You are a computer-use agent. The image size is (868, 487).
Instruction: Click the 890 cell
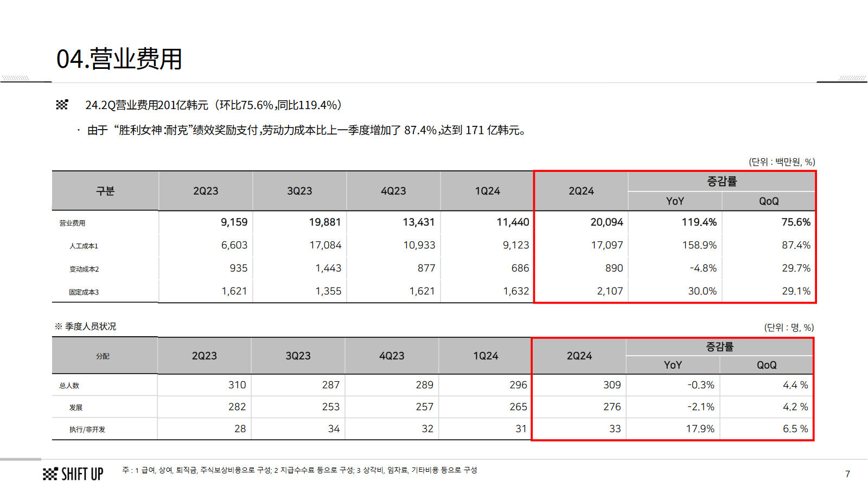[x=614, y=268]
